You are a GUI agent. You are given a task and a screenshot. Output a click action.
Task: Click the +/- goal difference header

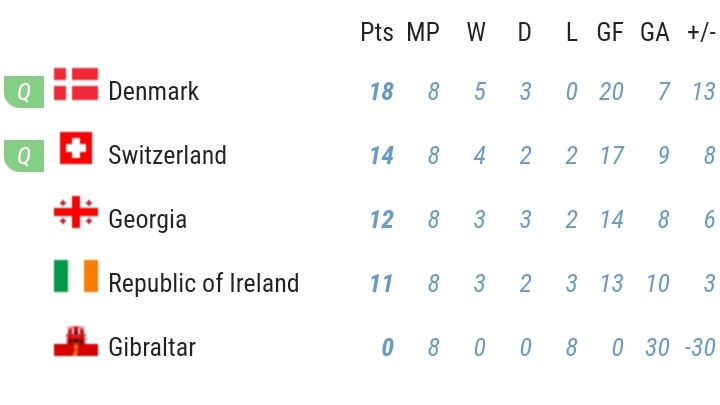click(x=701, y=32)
